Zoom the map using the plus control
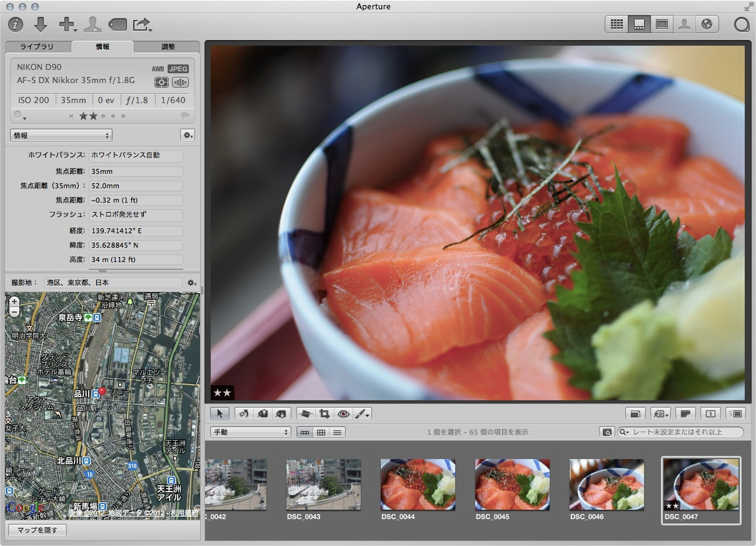 (x=14, y=301)
